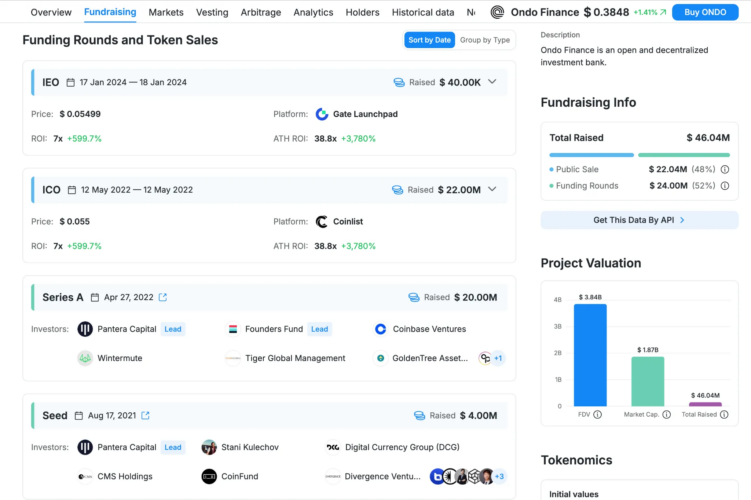Switch to the Arbitrage tab
The width and height of the screenshot is (751, 500).
pyautogui.click(x=261, y=12)
